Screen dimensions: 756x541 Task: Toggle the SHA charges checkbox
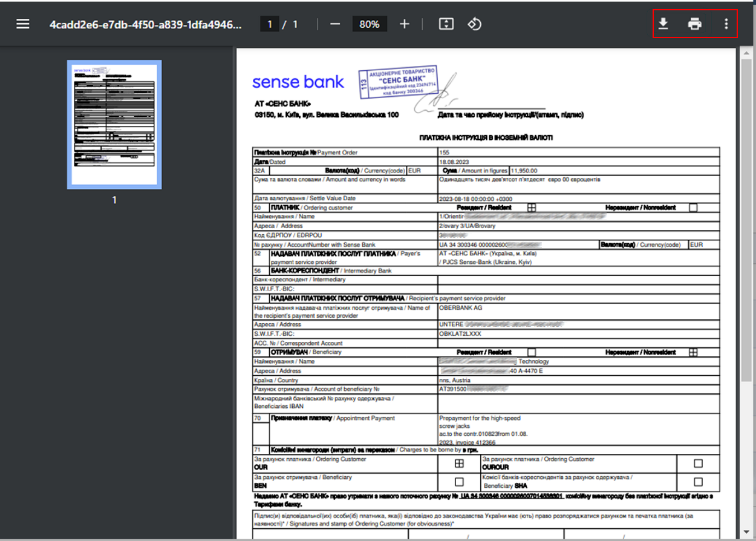tap(699, 482)
